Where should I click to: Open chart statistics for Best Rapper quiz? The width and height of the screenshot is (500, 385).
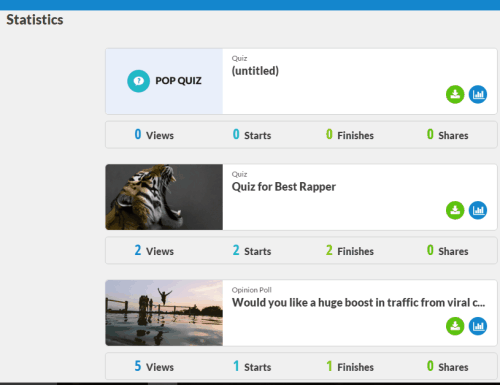coord(478,210)
